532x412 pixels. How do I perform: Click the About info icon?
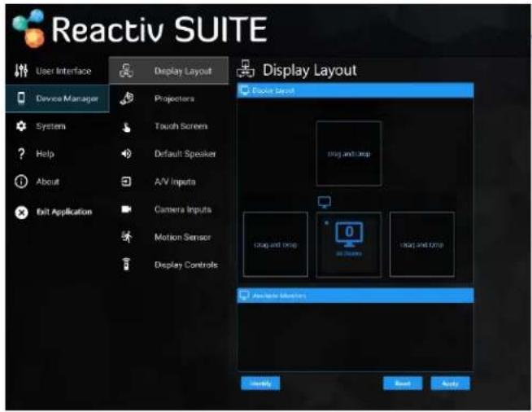coord(21,182)
